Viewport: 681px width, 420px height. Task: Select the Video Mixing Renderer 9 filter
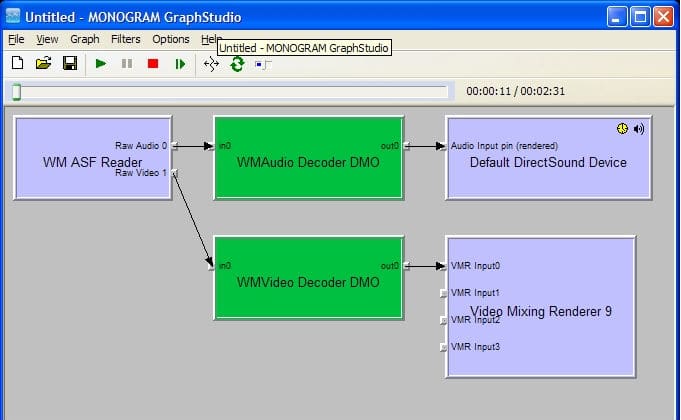pos(541,307)
